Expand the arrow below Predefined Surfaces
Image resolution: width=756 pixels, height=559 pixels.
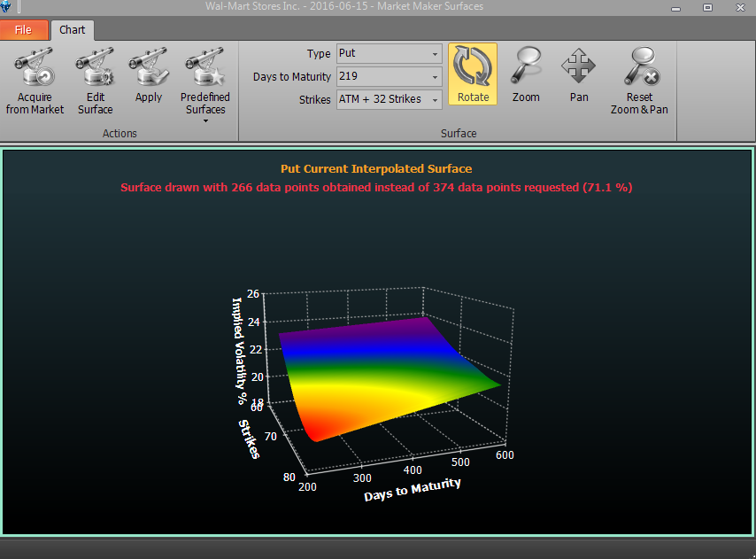pyautogui.click(x=206, y=121)
